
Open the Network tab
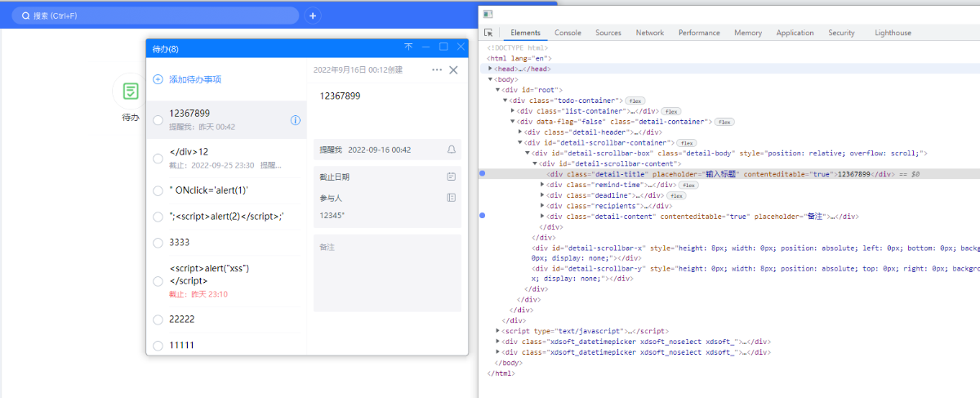point(650,33)
